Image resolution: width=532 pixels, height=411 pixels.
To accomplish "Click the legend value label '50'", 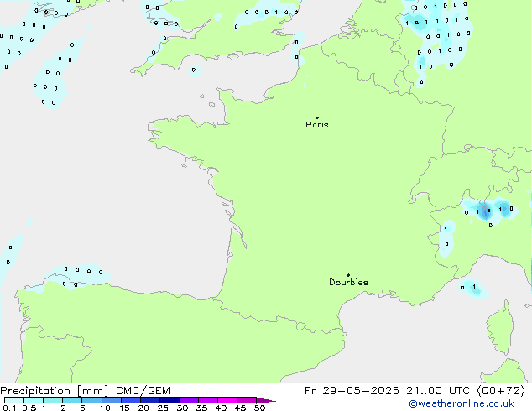I will [x=259, y=408].
